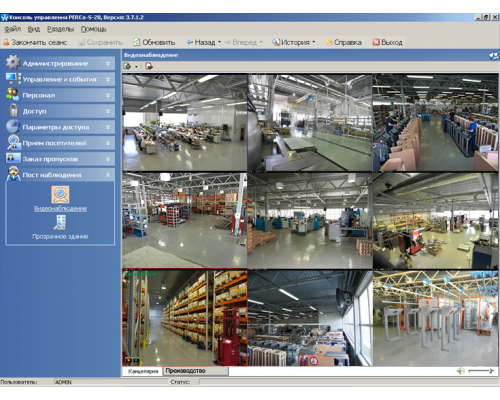Select the machine tools workshop camera feed
The width and height of the screenshot is (500, 400).
[x=310, y=220]
